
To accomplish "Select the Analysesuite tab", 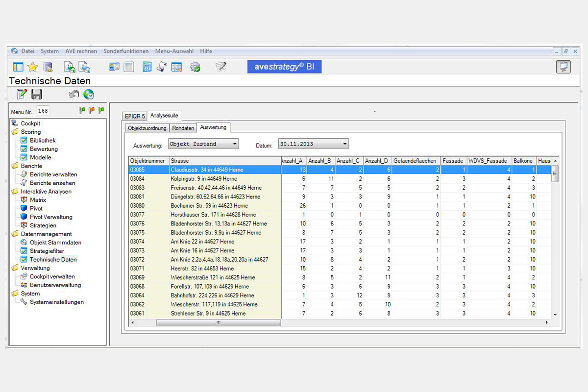I will pos(165,116).
